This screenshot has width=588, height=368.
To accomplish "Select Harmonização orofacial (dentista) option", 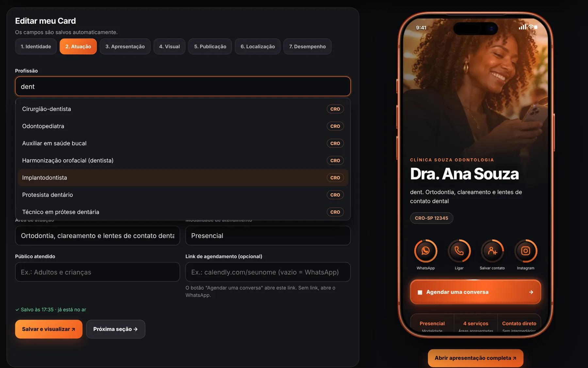I will tap(183, 161).
